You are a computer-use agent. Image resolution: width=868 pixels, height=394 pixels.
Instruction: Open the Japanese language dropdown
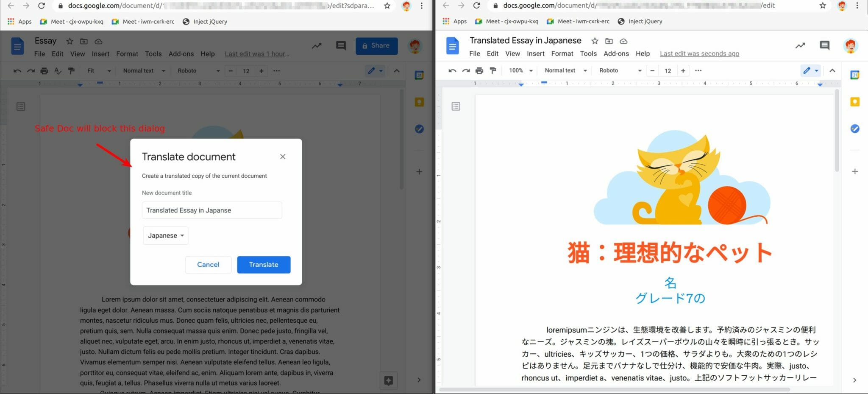[x=165, y=235]
